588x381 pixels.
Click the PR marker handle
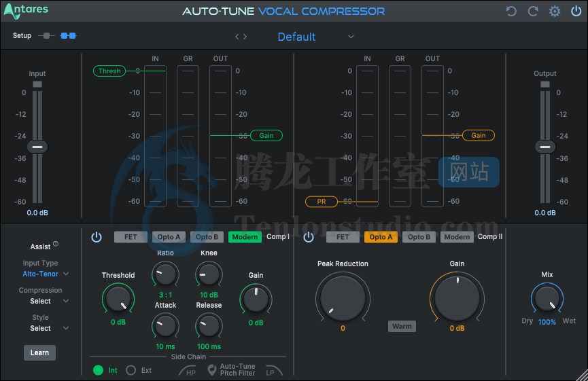[x=322, y=202]
